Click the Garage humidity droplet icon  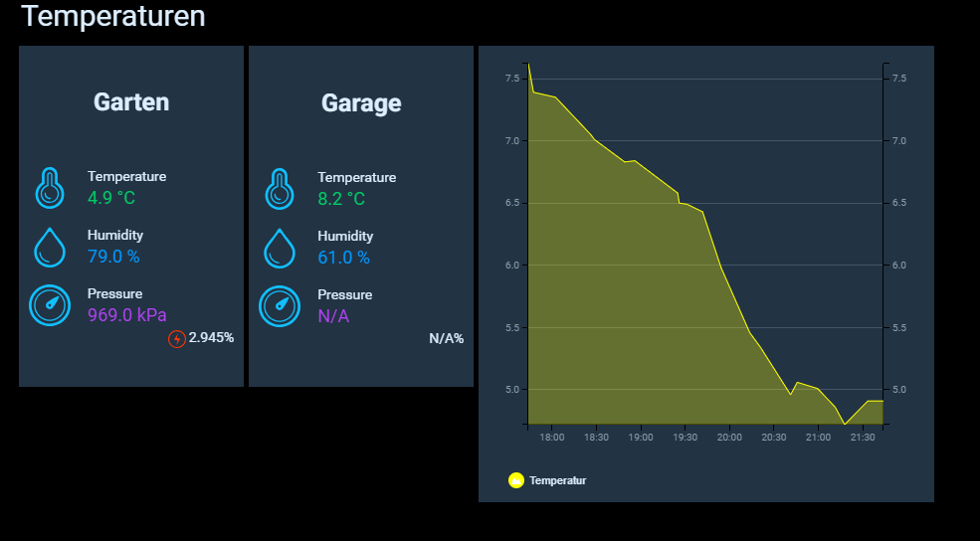coord(280,248)
